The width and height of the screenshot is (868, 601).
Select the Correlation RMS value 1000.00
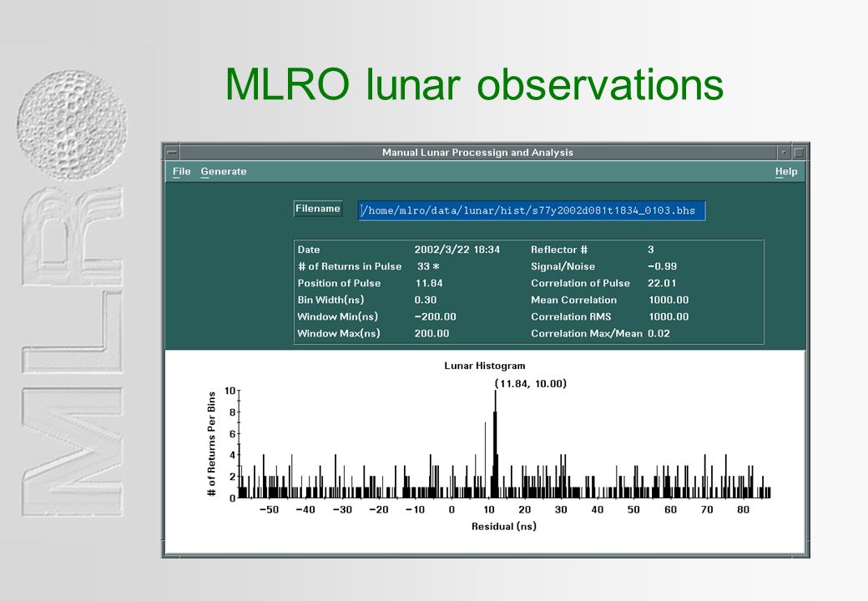(x=669, y=316)
